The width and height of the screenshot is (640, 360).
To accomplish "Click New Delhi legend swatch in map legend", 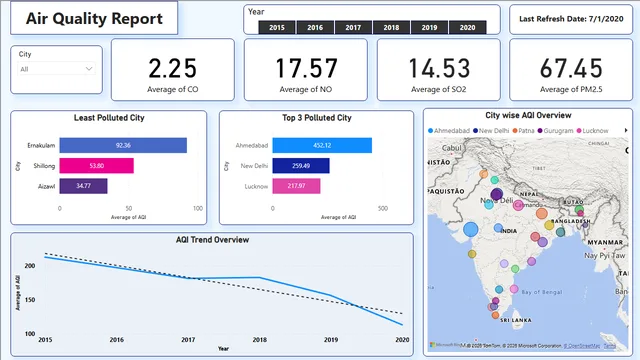I will (475, 131).
